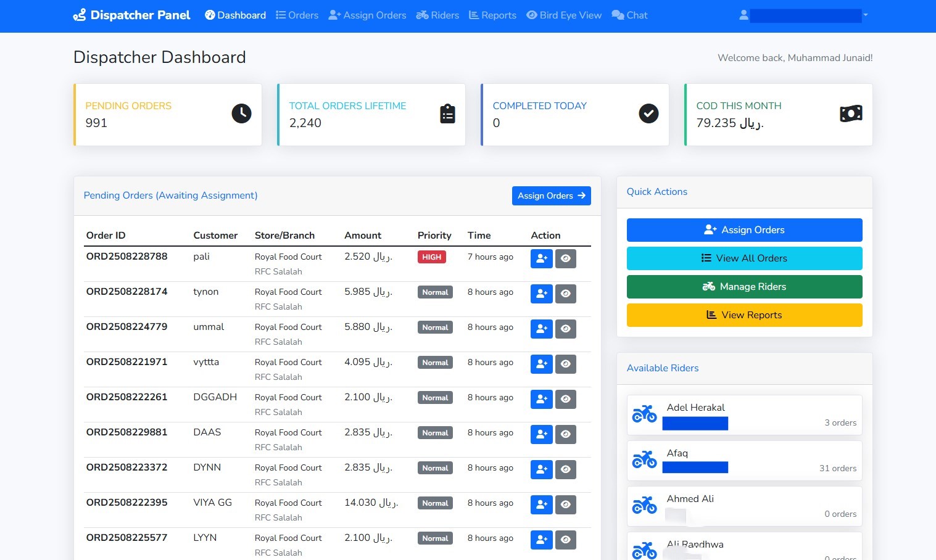This screenshot has width=936, height=560.
Task: View details of order ORD2508224779
Action: pos(566,329)
